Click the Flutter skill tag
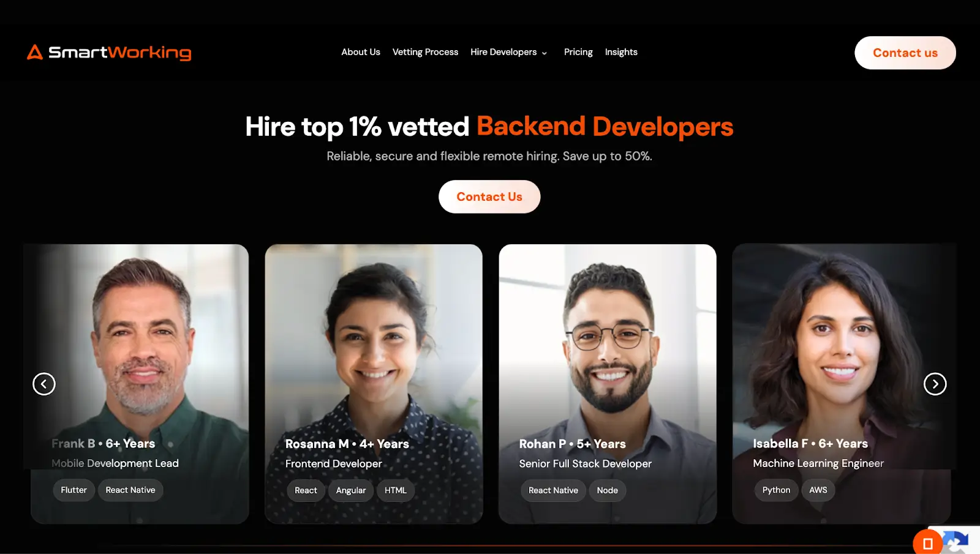 point(73,490)
